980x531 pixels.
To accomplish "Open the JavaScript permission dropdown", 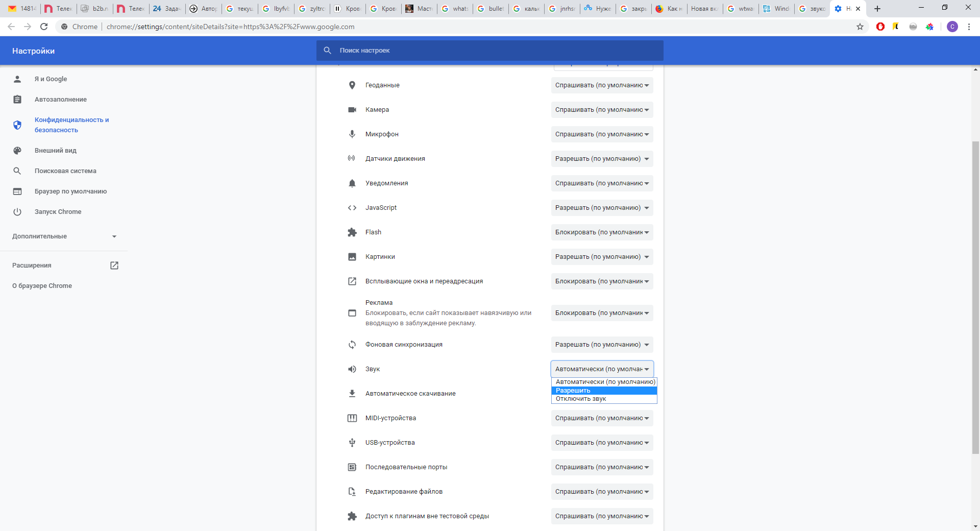I will (x=602, y=208).
